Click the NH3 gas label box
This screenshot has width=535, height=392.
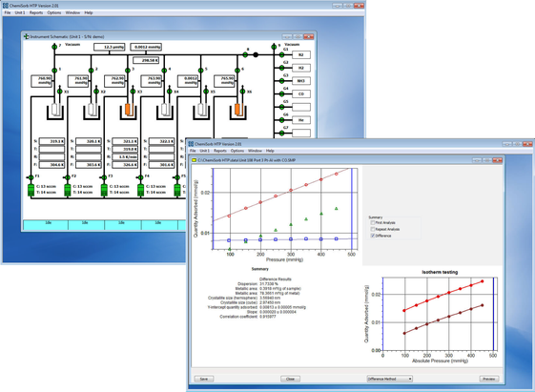(x=301, y=81)
